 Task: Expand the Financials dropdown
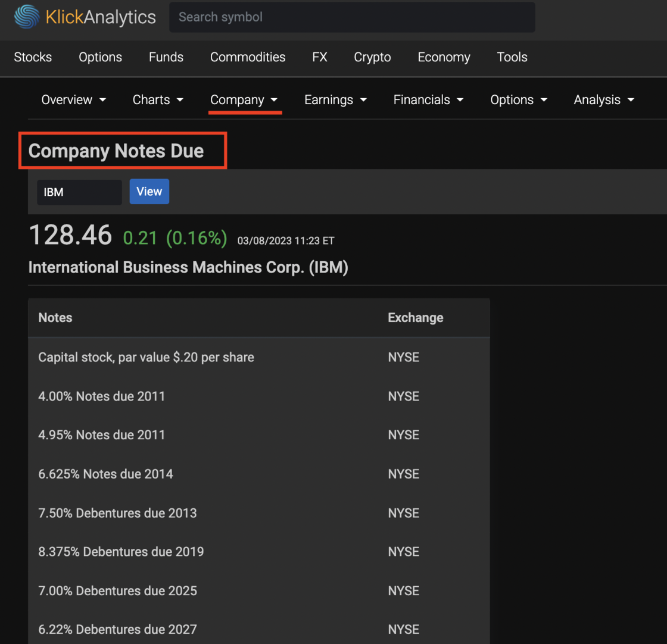pyautogui.click(x=428, y=100)
